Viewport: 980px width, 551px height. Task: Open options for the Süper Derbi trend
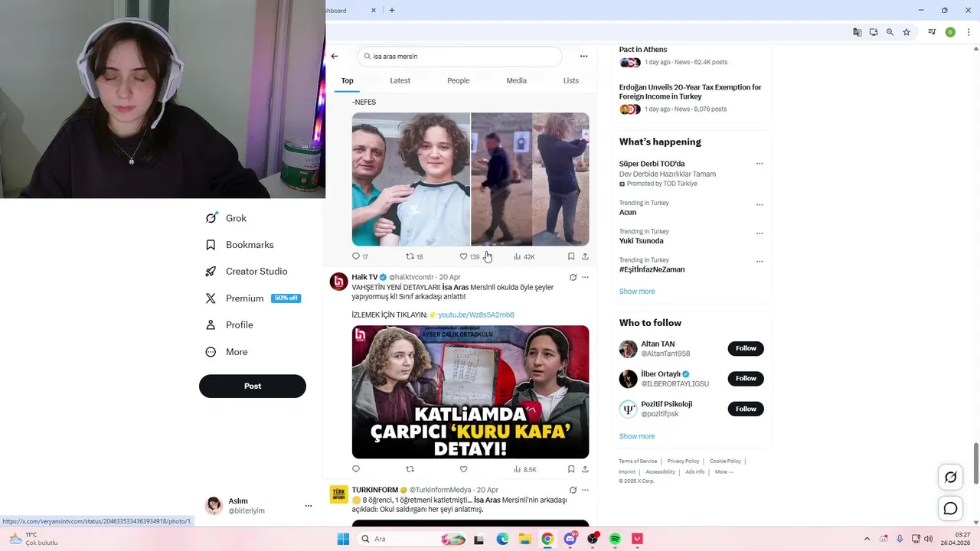click(x=759, y=163)
